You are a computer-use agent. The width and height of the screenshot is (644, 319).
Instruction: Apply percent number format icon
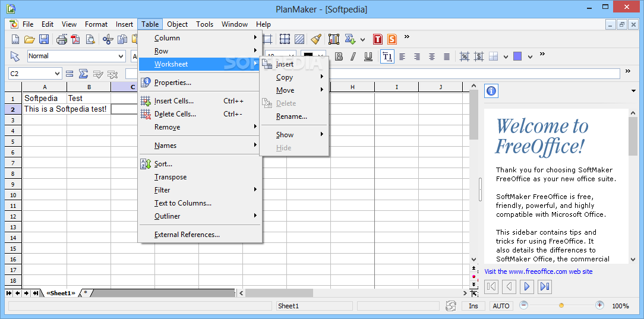point(465,56)
